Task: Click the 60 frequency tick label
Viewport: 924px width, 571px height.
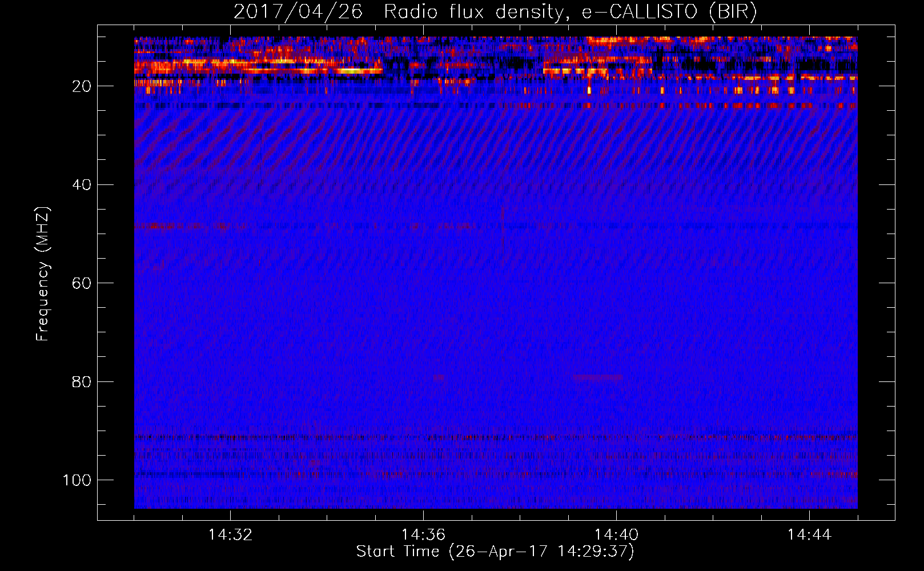Action: tap(82, 284)
